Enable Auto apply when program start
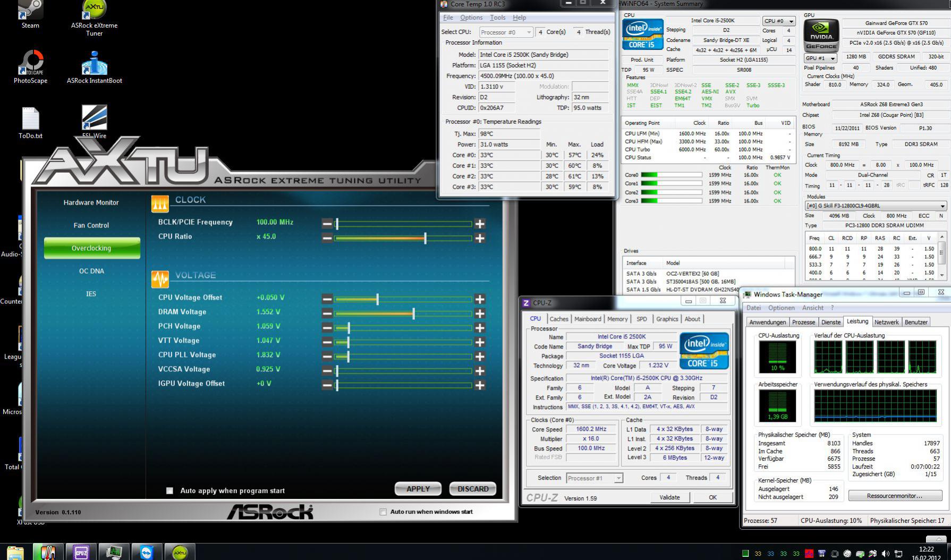The width and height of the screenshot is (951, 560). [x=169, y=490]
